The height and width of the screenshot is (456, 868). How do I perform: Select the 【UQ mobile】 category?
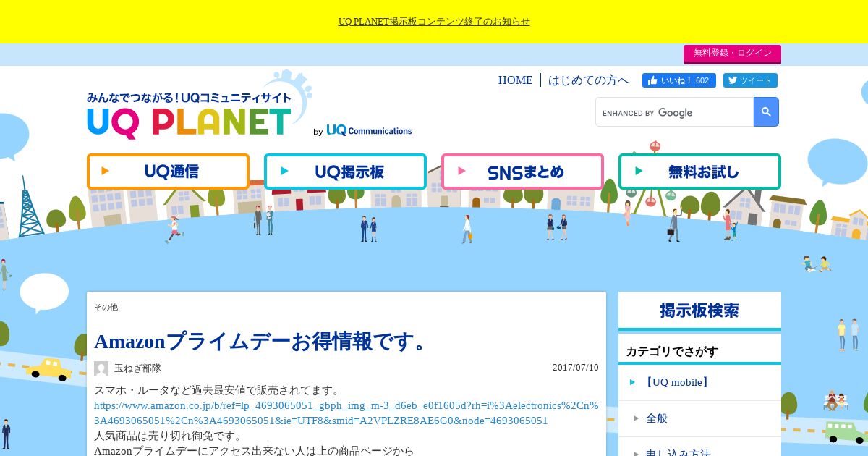[677, 382]
